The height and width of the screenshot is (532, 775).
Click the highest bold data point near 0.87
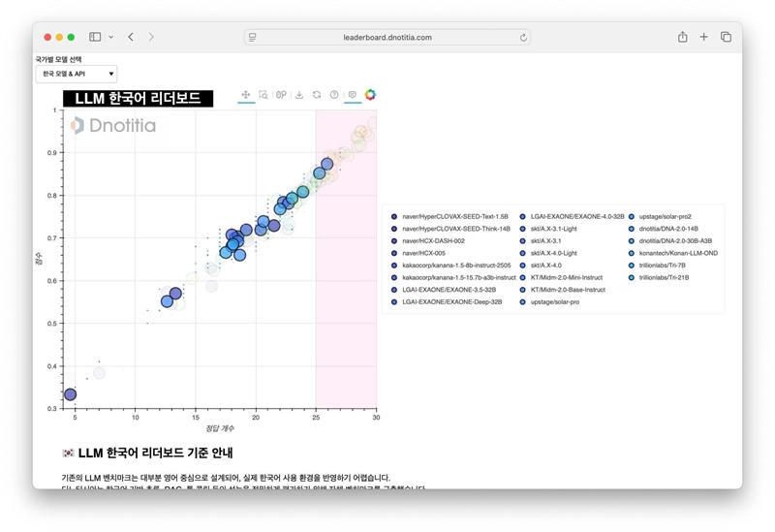[x=326, y=164]
